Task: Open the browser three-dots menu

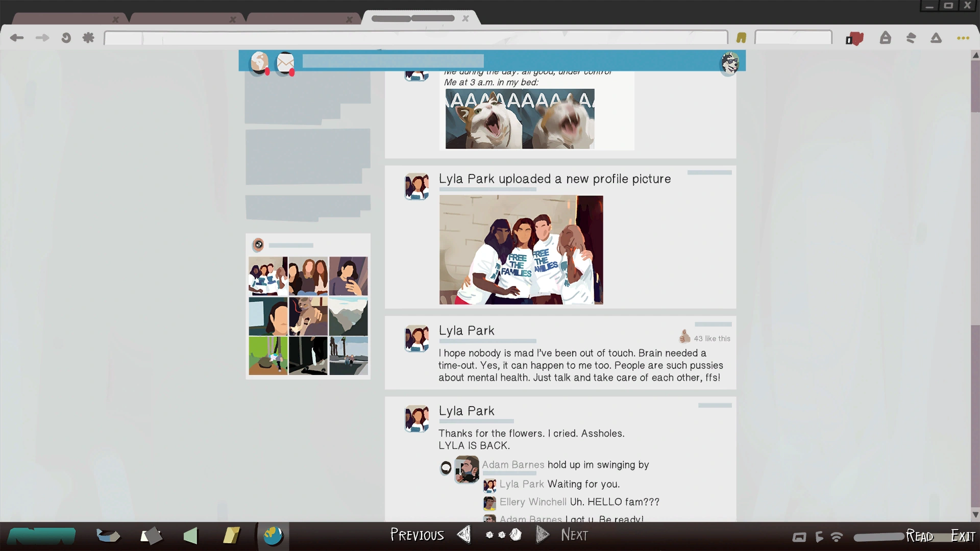Action: tap(963, 38)
